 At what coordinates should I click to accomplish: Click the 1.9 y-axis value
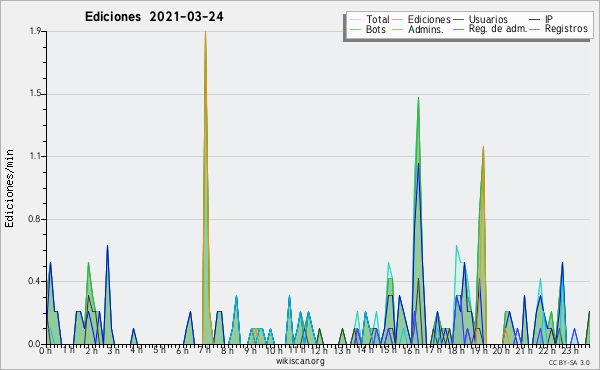pos(35,31)
